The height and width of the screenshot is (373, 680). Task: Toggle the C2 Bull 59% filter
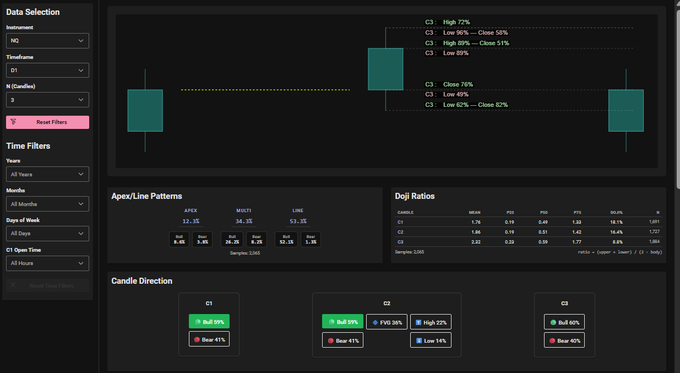343,322
